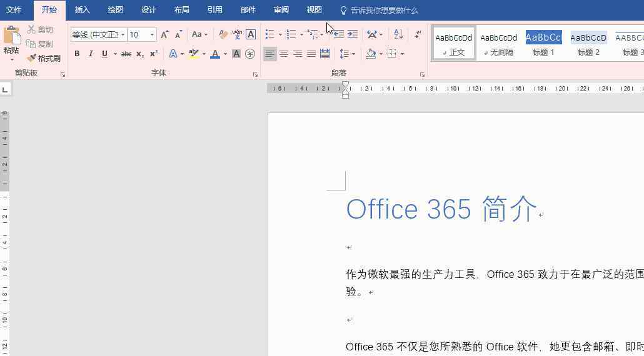This screenshot has height=356, width=644.
Task: Open the highlight color dropdown arrow
Action: pyautogui.click(x=204, y=54)
